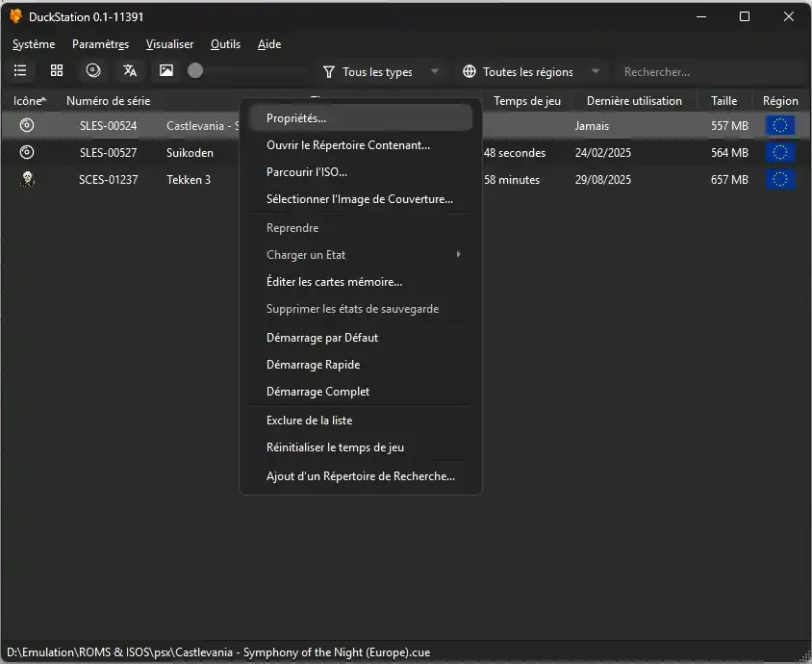The height and width of the screenshot is (664, 812).
Task: Open the Tous les types dropdown
Action: pyautogui.click(x=381, y=71)
